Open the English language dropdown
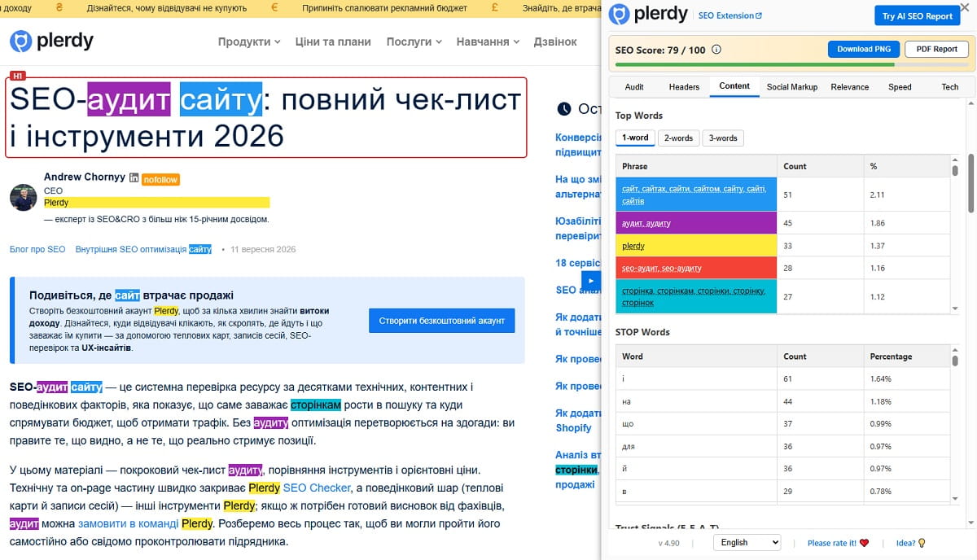This screenshot has width=977, height=560. pos(747,542)
